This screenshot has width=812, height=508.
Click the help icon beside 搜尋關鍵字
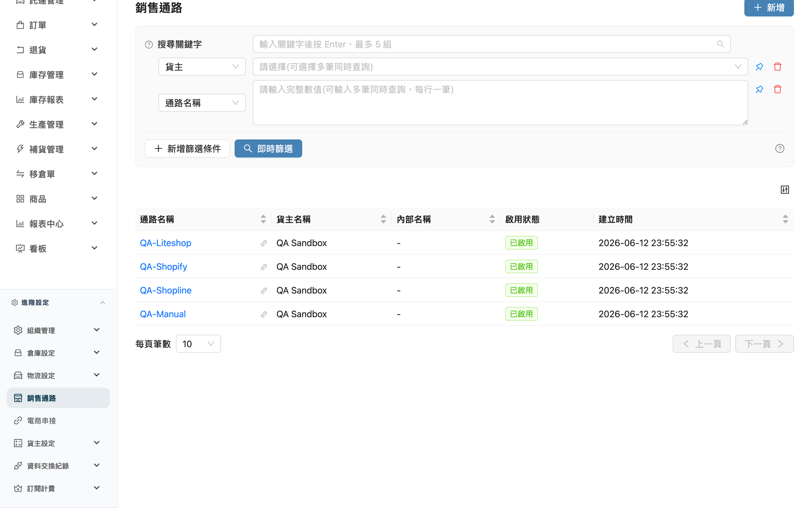tap(149, 44)
